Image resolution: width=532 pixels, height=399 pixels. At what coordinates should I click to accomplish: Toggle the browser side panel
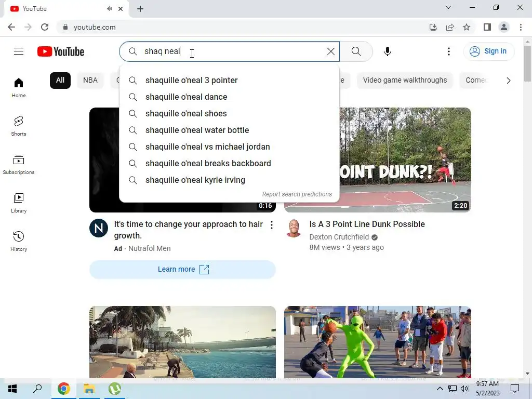pyautogui.click(x=487, y=27)
